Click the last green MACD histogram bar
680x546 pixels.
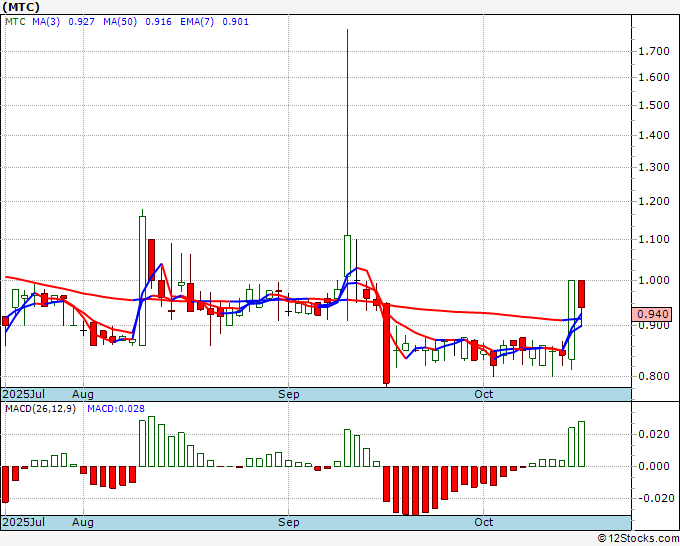point(581,444)
